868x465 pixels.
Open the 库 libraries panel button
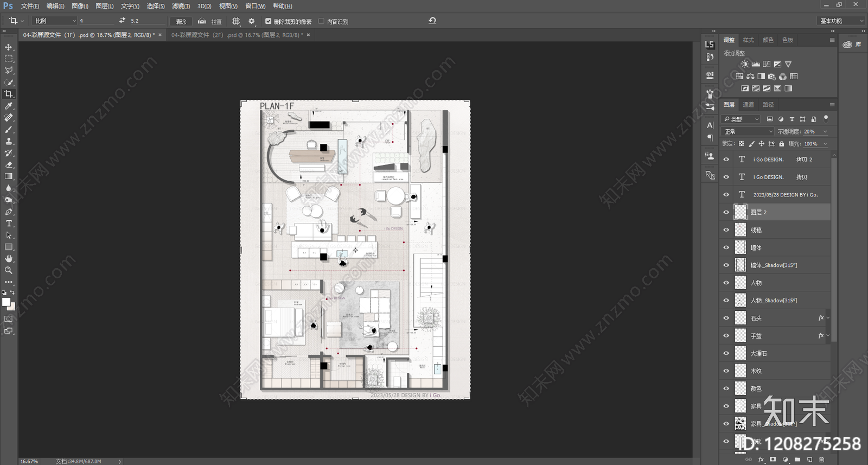click(x=852, y=44)
